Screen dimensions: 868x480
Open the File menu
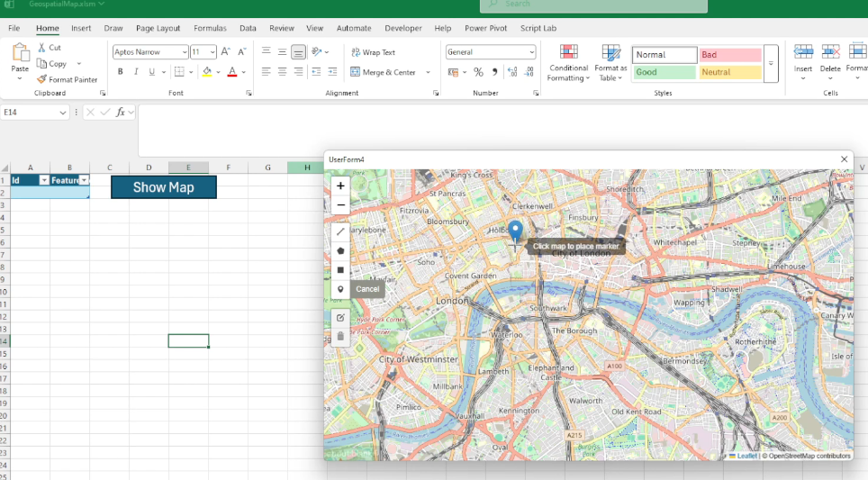[x=14, y=28]
